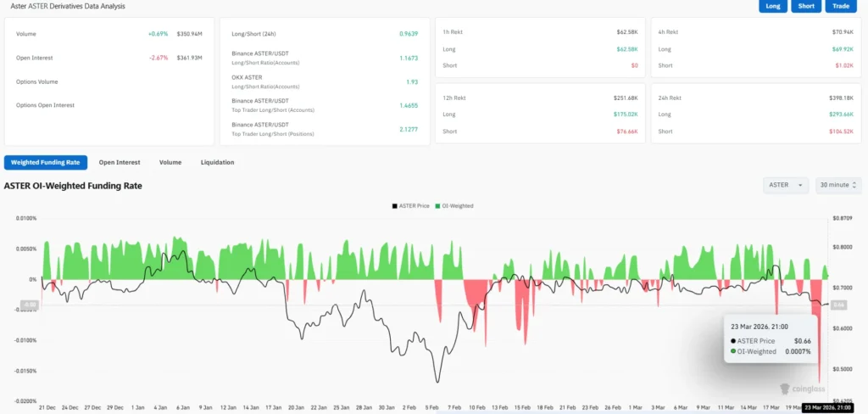Click the Short button

[x=806, y=6]
